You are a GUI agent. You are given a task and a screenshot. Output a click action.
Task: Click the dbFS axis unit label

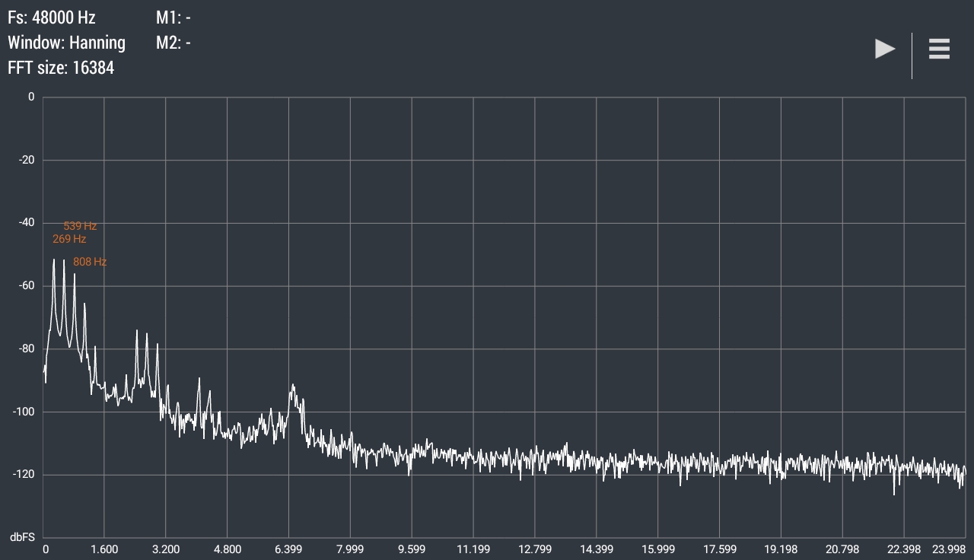(22, 537)
